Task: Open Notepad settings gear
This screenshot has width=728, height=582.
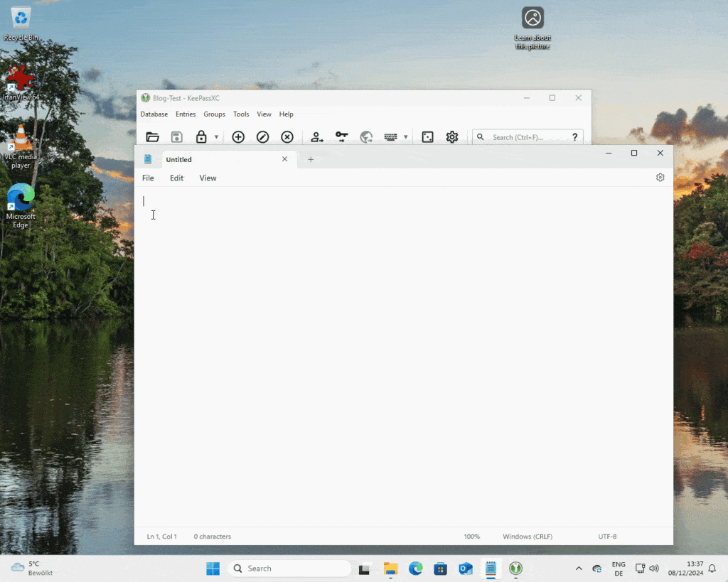Action: click(660, 178)
